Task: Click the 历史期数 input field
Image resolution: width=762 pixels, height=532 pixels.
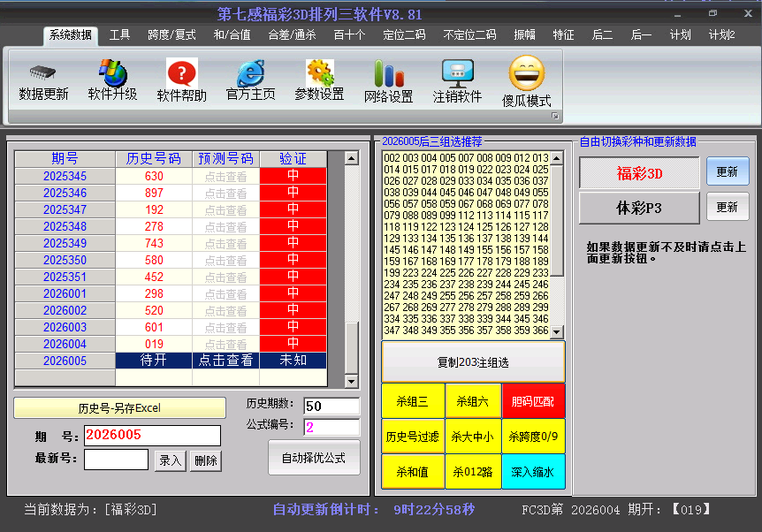Action: 331,407
